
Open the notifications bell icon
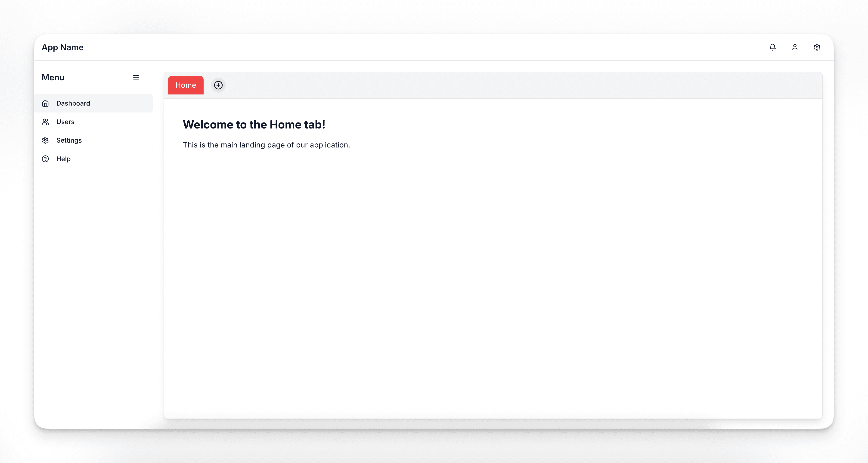pyautogui.click(x=772, y=47)
